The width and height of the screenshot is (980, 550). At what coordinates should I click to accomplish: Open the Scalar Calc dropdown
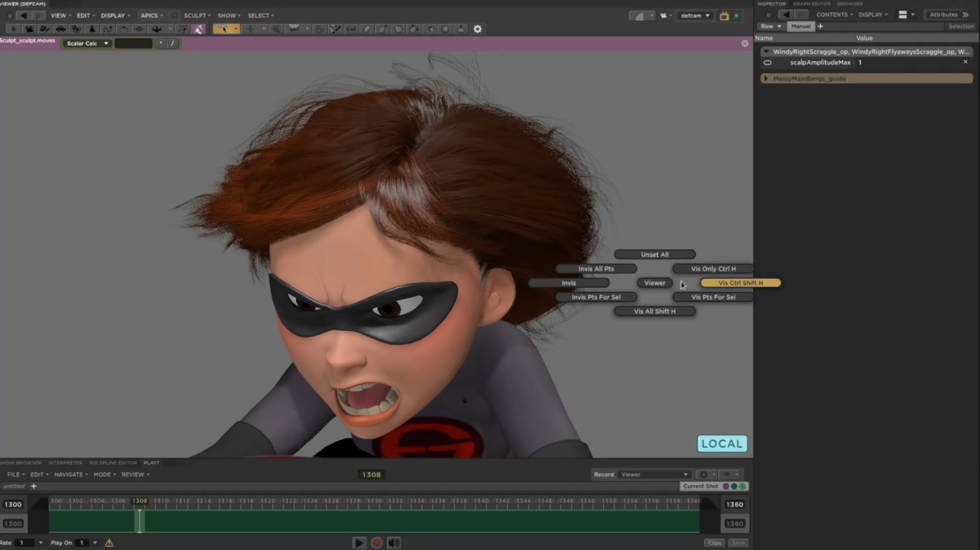87,44
